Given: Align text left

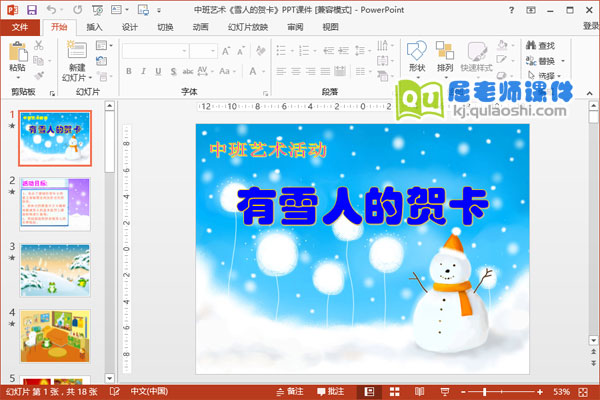Looking at the screenshot, I should [x=281, y=71].
